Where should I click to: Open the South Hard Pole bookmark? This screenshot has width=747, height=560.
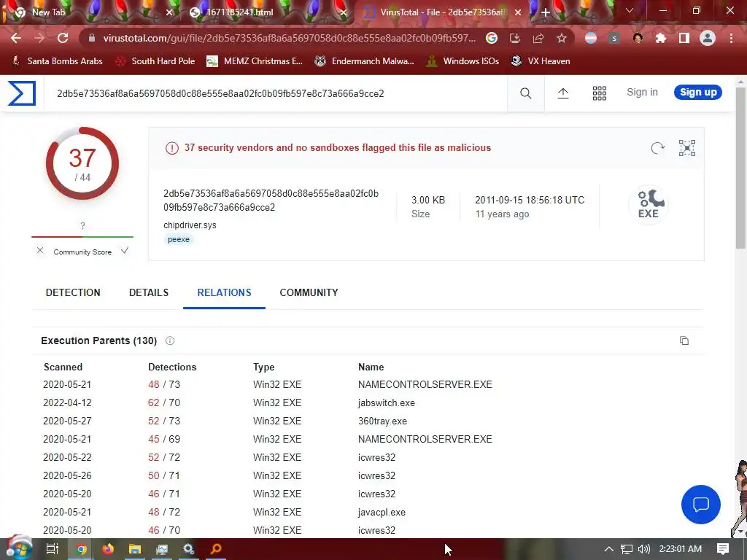point(155,61)
